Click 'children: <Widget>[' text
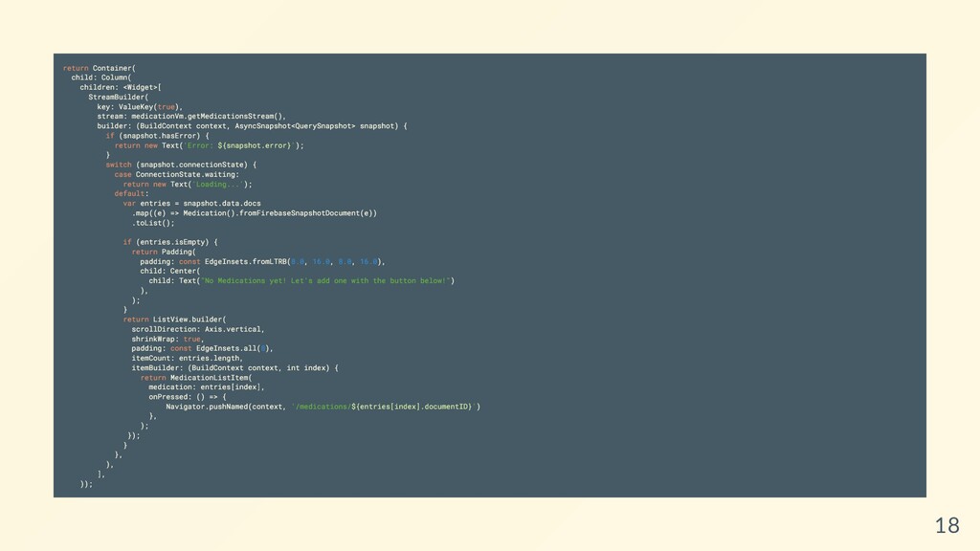This screenshot has height=551, width=980. [x=121, y=87]
